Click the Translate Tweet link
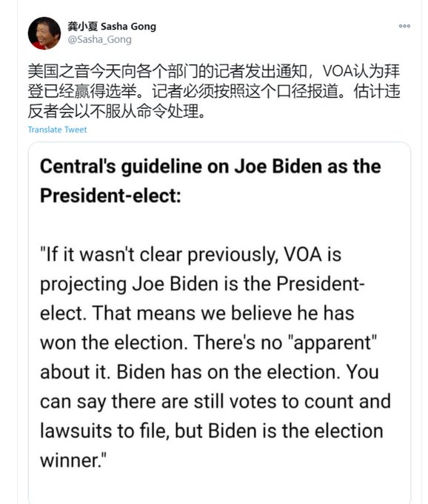428x504 pixels. click(x=57, y=130)
